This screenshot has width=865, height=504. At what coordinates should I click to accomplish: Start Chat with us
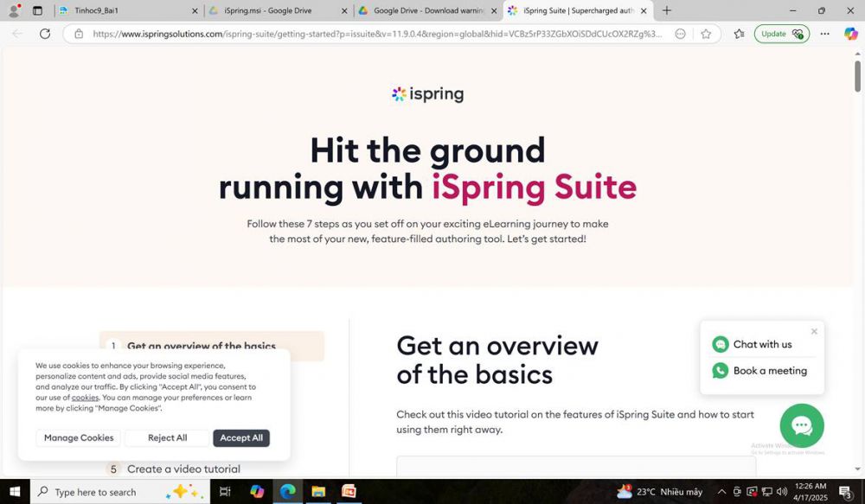752,344
